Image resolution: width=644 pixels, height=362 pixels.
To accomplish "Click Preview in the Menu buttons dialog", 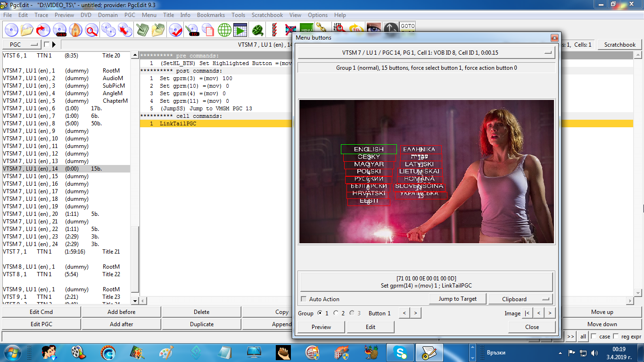I will click(x=322, y=327).
